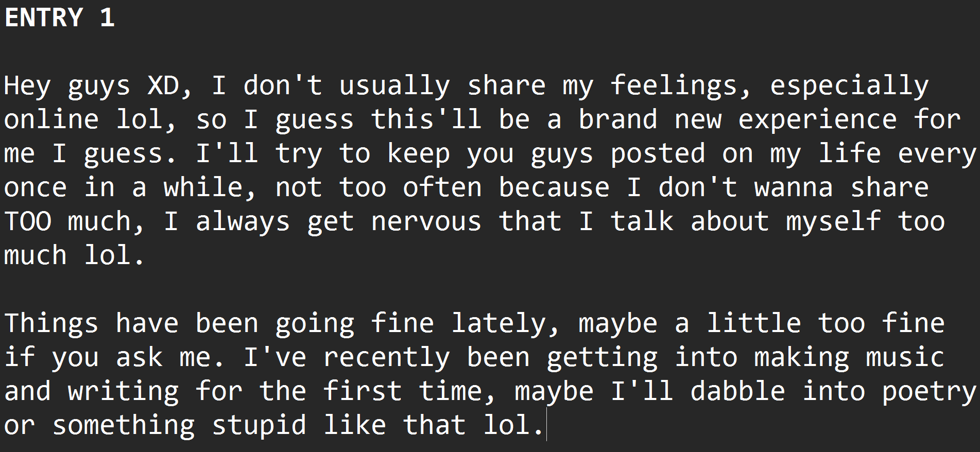The height and width of the screenshot is (452, 980).
Task: Click the word 'recently'
Action: (386, 357)
